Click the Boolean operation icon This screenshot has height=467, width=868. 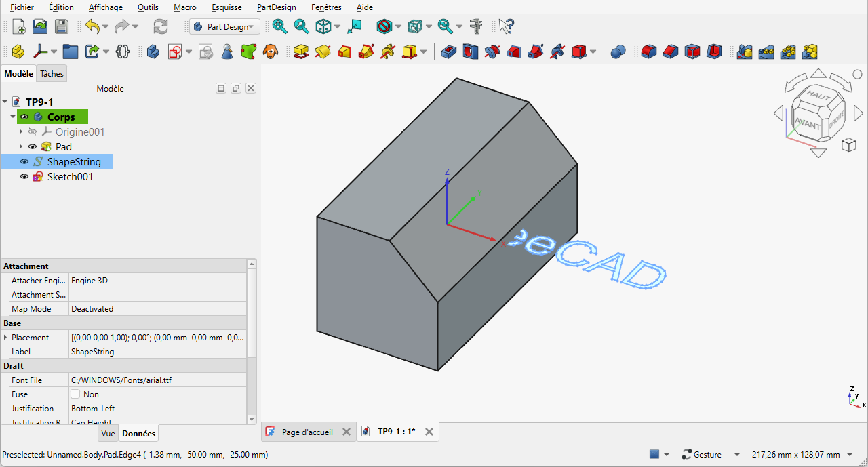(x=618, y=52)
